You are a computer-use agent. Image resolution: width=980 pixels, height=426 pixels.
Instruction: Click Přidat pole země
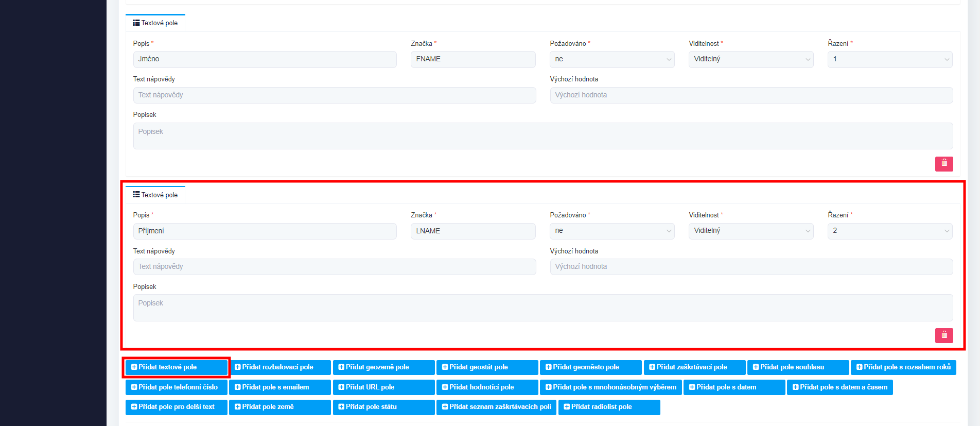(280, 407)
